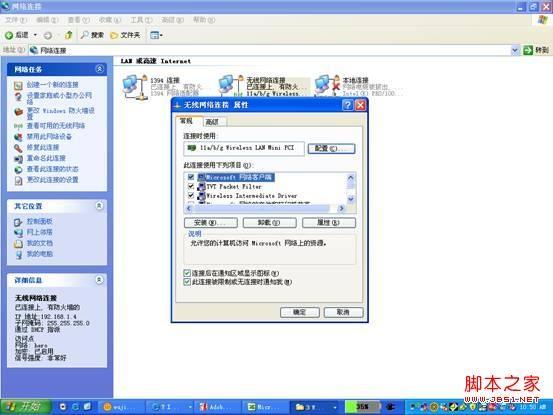Open the Windows Start button

click(x=25, y=407)
